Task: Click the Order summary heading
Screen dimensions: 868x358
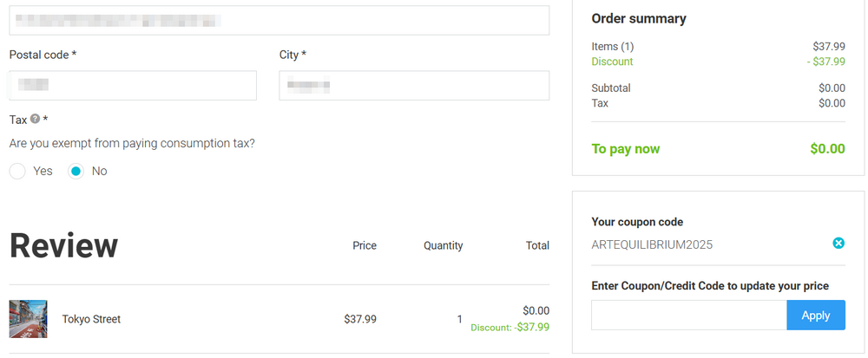Action: point(638,19)
